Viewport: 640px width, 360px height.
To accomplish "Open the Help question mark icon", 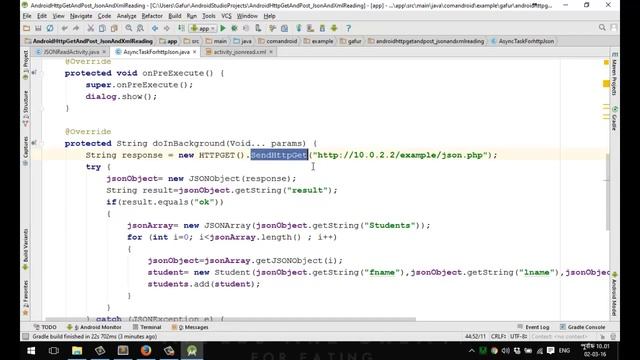I will click(x=348, y=28).
